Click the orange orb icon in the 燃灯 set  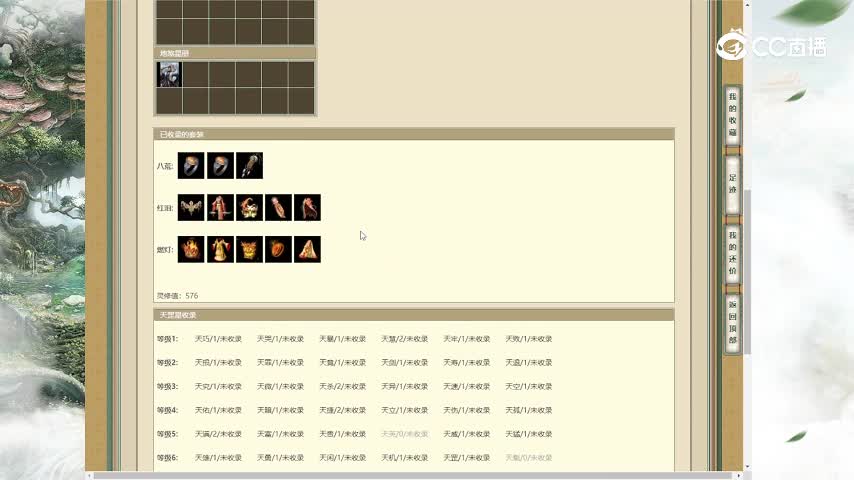click(x=278, y=250)
